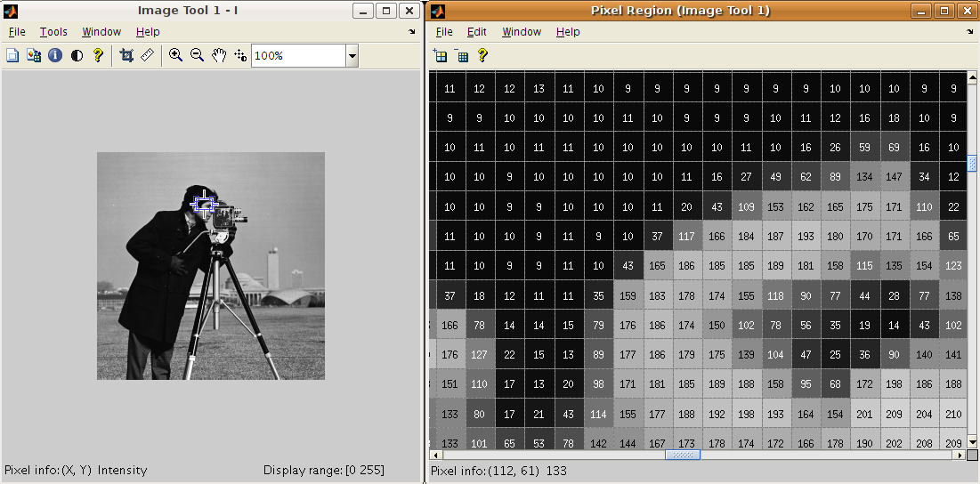
Task: Open the Help menu in Image Tool
Action: pyautogui.click(x=148, y=32)
